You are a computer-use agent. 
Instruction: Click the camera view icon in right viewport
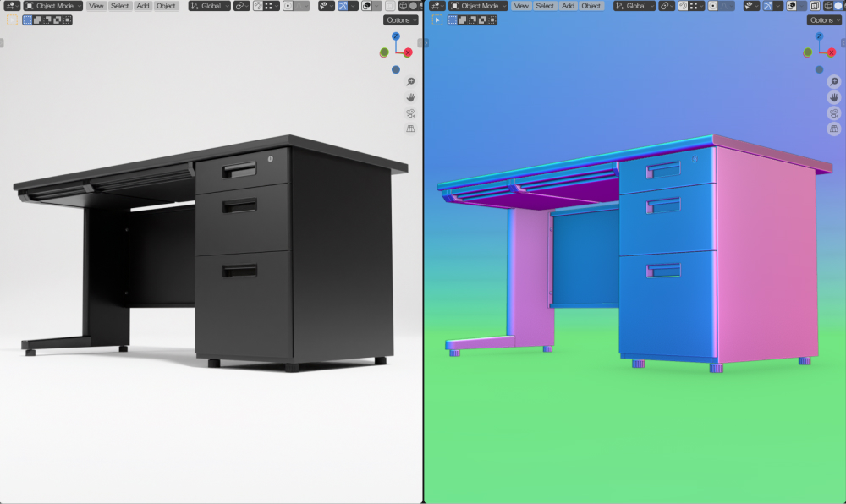pos(833,113)
